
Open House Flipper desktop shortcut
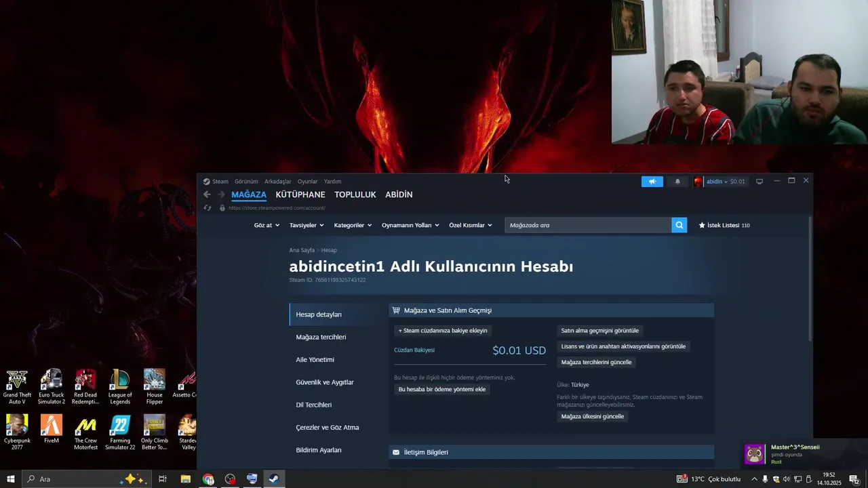pyautogui.click(x=155, y=387)
